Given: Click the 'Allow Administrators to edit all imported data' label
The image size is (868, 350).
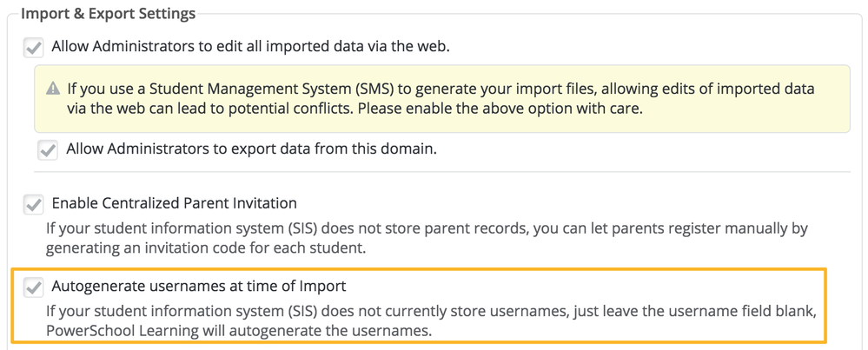Looking at the screenshot, I should click(250, 46).
